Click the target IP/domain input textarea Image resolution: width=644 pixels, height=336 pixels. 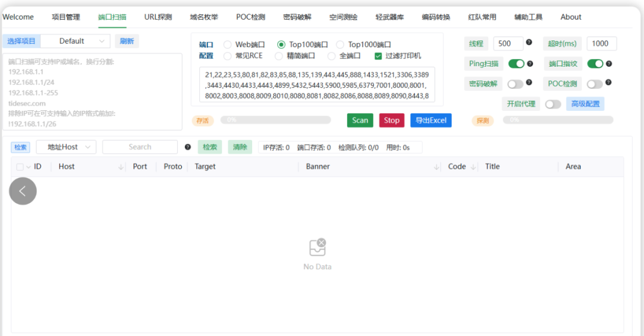click(x=92, y=92)
